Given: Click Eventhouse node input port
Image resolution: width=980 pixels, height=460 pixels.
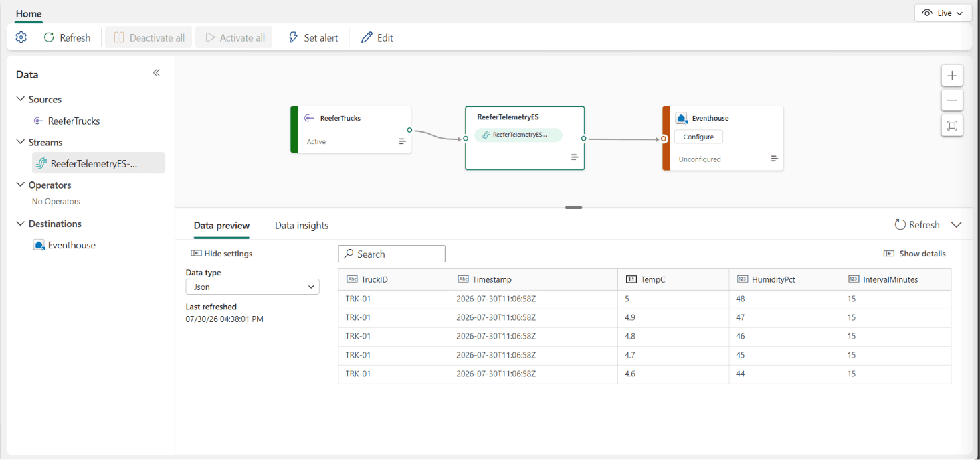Looking at the screenshot, I should [x=664, y=139].
